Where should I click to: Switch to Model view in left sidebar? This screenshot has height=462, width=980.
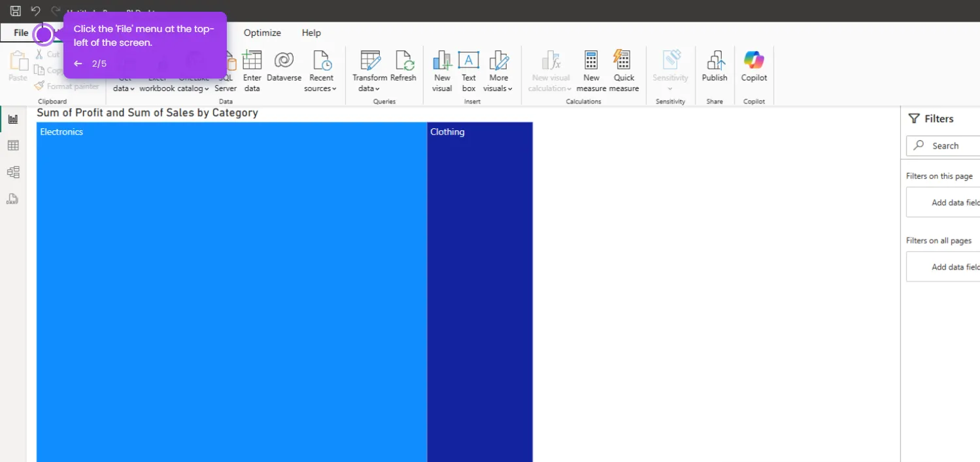(x=13, y=172)
